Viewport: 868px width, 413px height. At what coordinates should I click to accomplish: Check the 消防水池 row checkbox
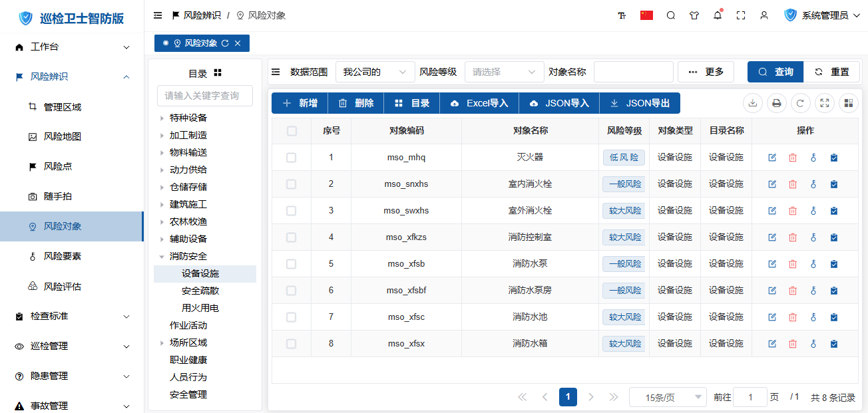291,317
